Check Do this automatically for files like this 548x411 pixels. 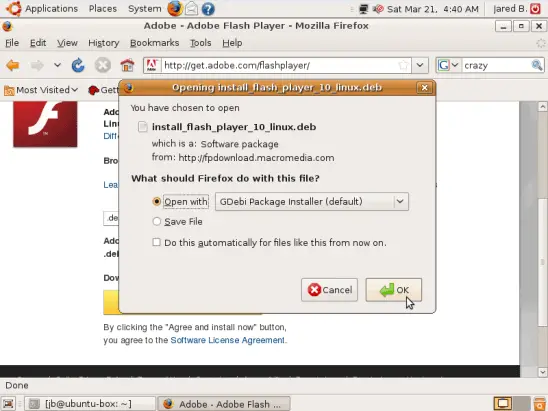(157, 242)
